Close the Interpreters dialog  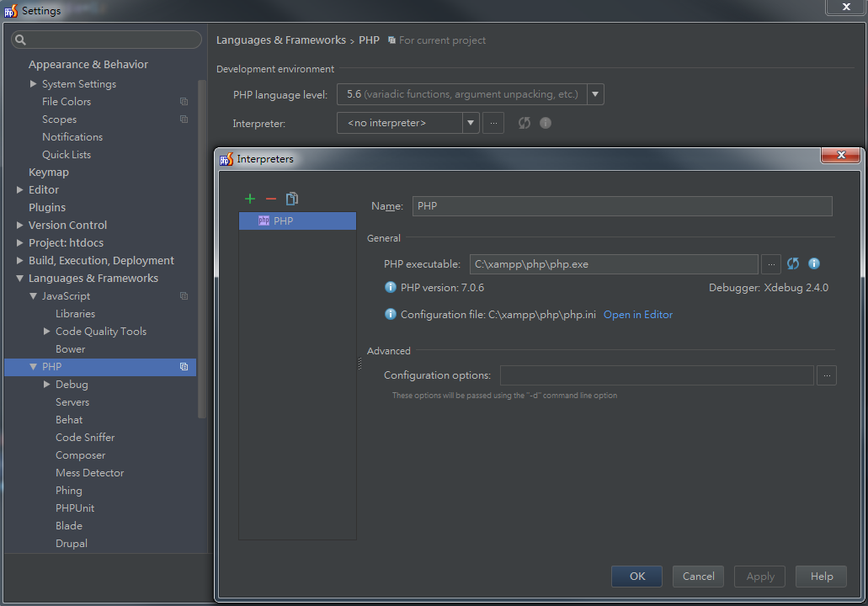pos(841,155)
